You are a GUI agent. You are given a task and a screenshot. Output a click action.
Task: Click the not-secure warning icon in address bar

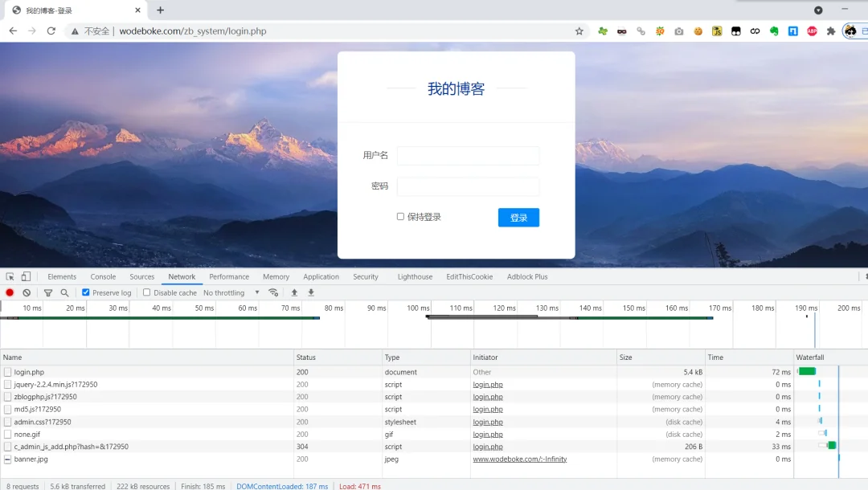point(75,31)
